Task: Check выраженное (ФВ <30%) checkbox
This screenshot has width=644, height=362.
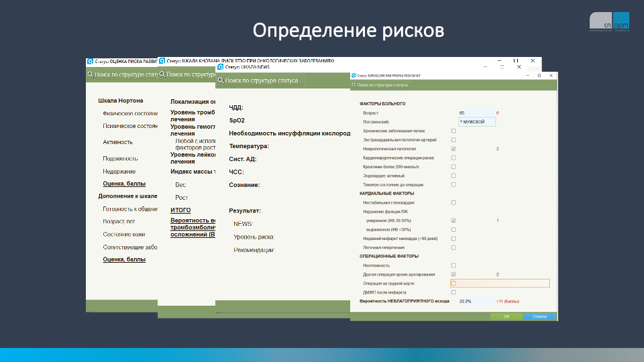Action: pyautogui.click(x=453, y=230)
